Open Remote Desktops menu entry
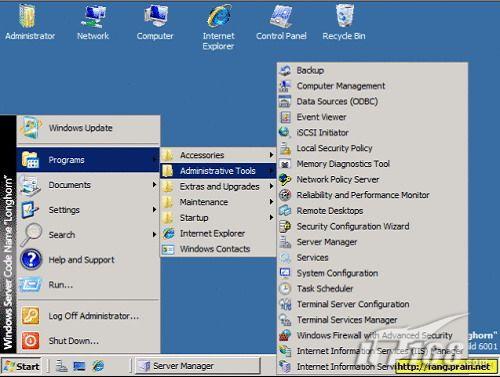 click(x=372, y=211)
